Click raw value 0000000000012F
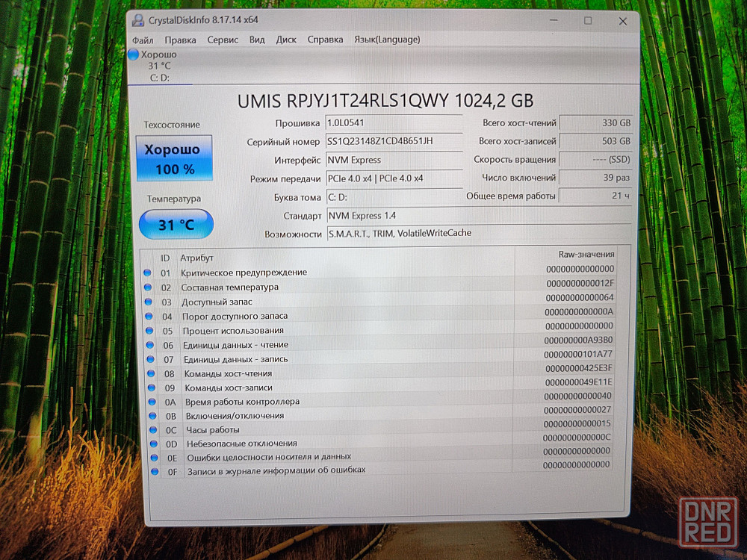The width and height of the screenshot is (747, 560). [580, 283]
